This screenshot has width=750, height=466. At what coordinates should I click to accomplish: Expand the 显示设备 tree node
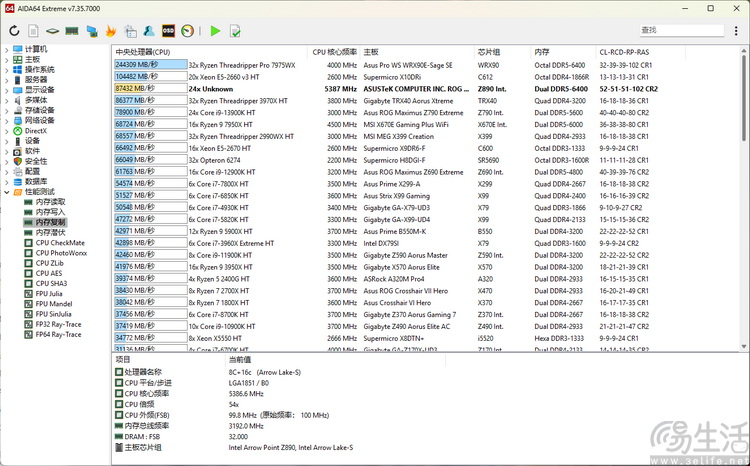(x=7, y=90)
